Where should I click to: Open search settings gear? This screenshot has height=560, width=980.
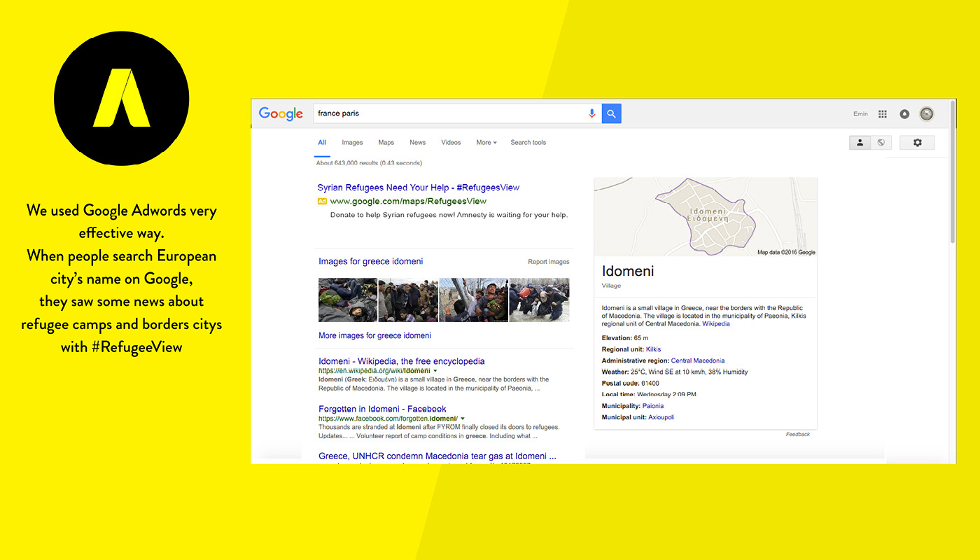point(917,143)
